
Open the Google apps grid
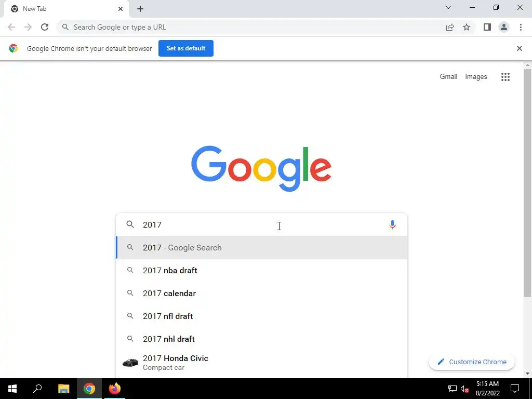tap(505, 77)
